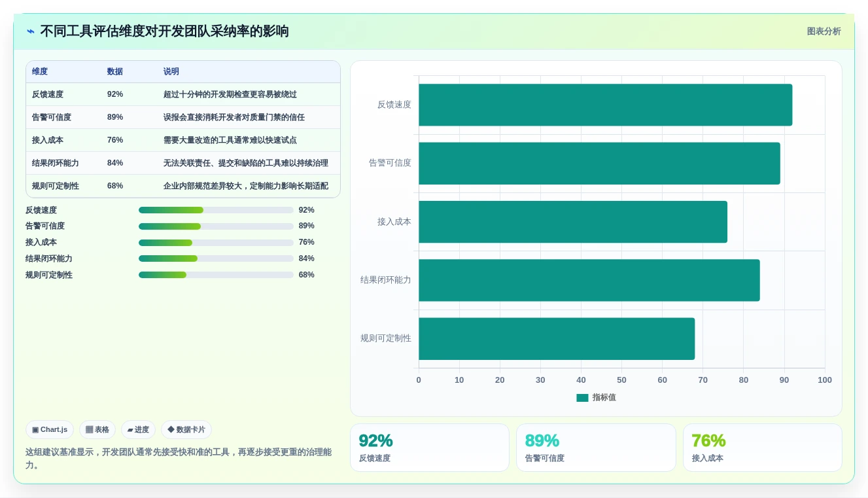
Task: Select the Chart.js tag chip
Action: [x=50, y=430]
